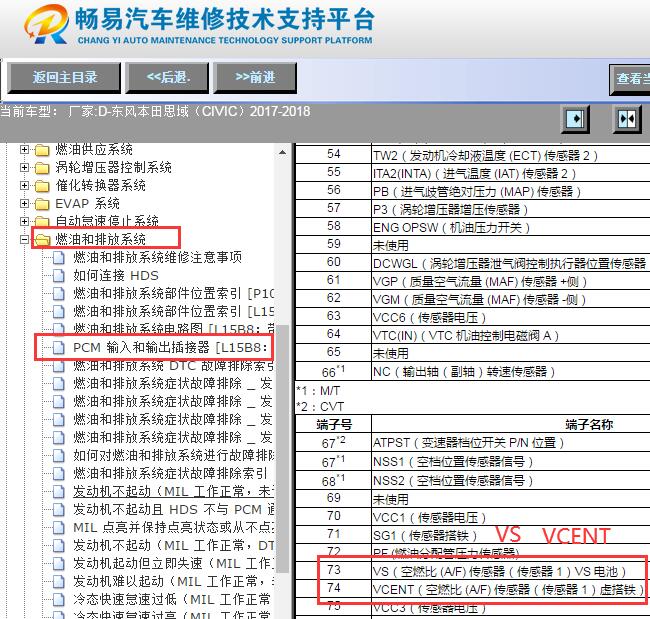The height and width of the screenshot is (619, 650).
Task: Go back with the <<后退 button
Action: (167, 78)
